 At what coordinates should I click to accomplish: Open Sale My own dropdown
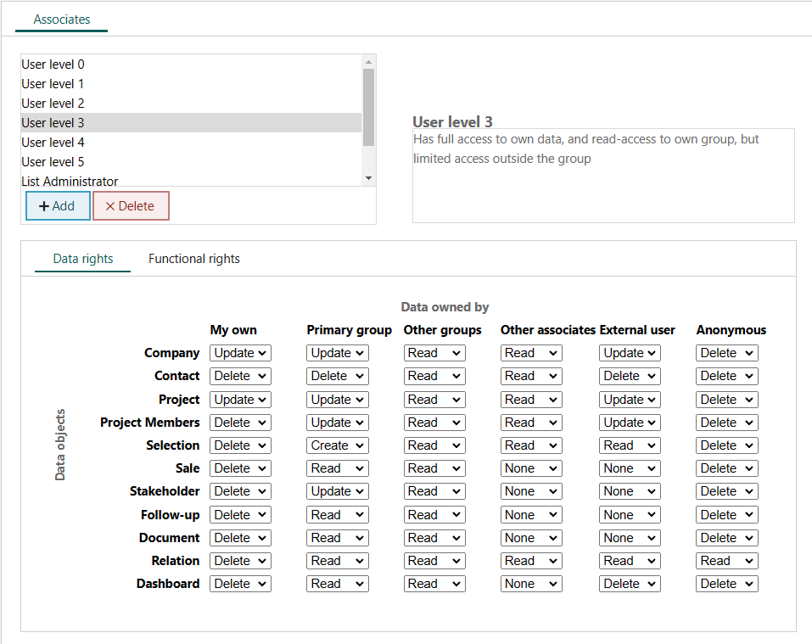click(x=240, y=468)
